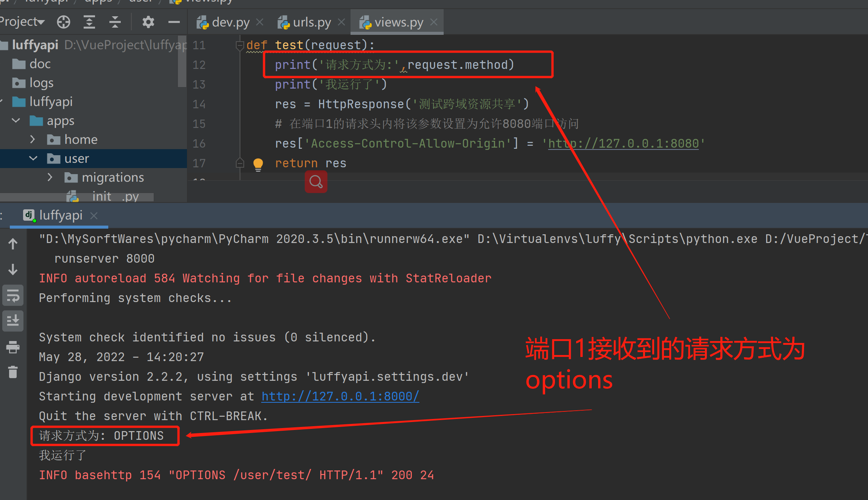Click the yellow lightbulb intention icon
This screenshot has width=868, height=500.
(258, 164)
